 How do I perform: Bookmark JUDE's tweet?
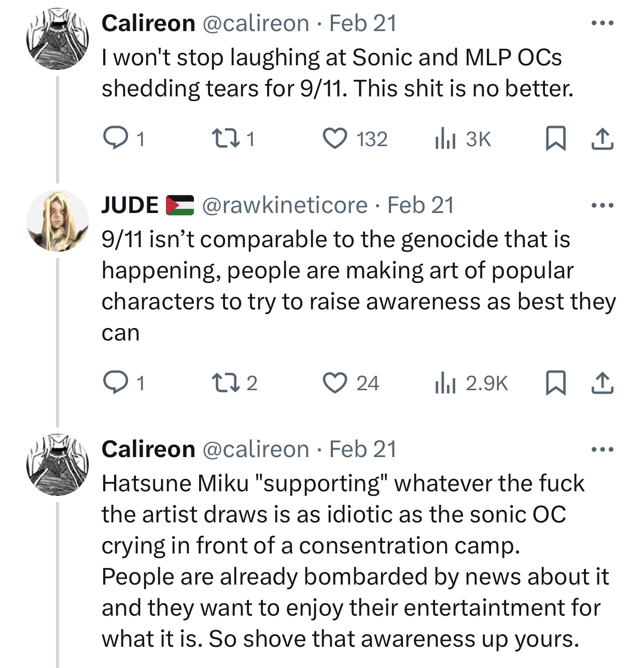(x=555, y=383)
